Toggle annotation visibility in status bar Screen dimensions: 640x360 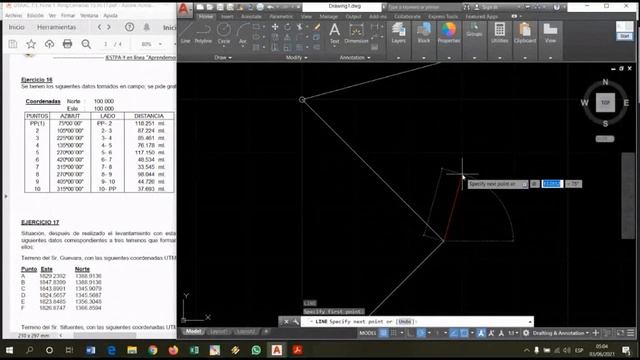pos(481,333)
